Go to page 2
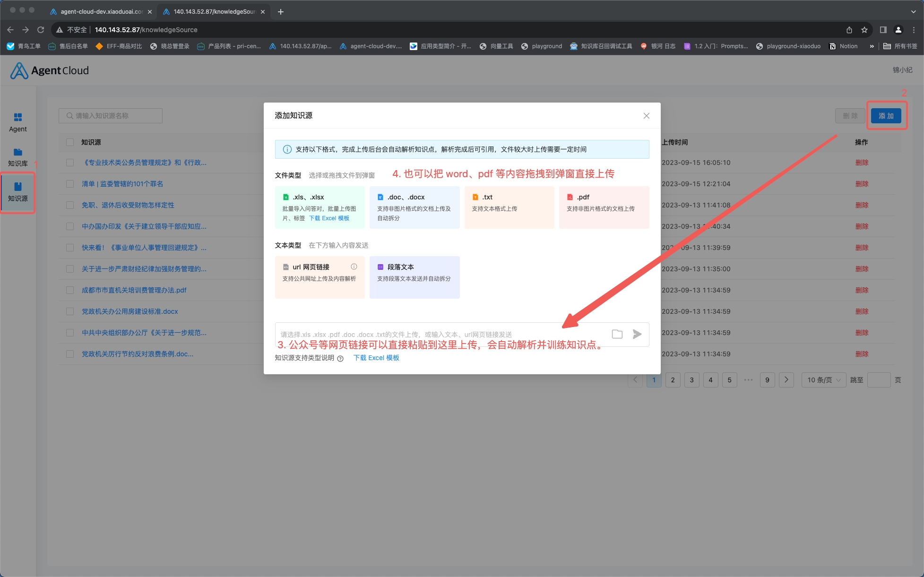924x577 pixels. 673,380
